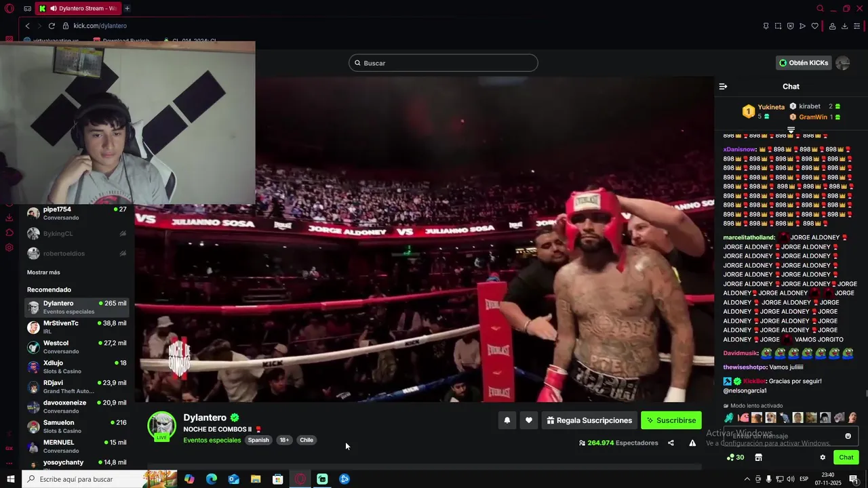This screenshot has height=488, width=868.
Task: Reload the current page
Action: pos(52,26)
